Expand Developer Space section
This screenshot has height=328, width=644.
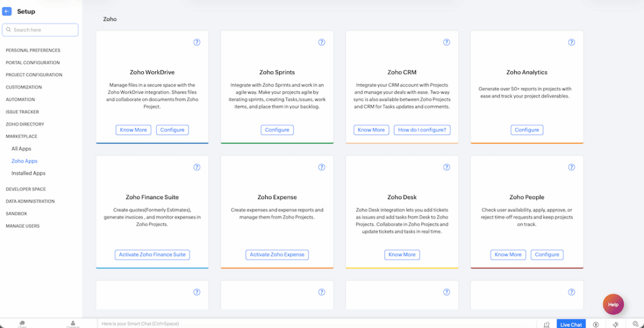coord(26,189)
